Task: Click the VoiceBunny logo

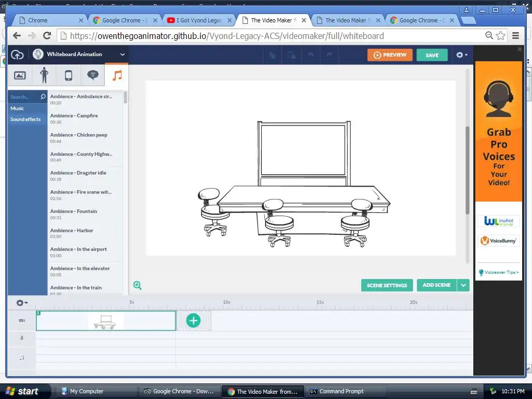Action: point(499,241)
